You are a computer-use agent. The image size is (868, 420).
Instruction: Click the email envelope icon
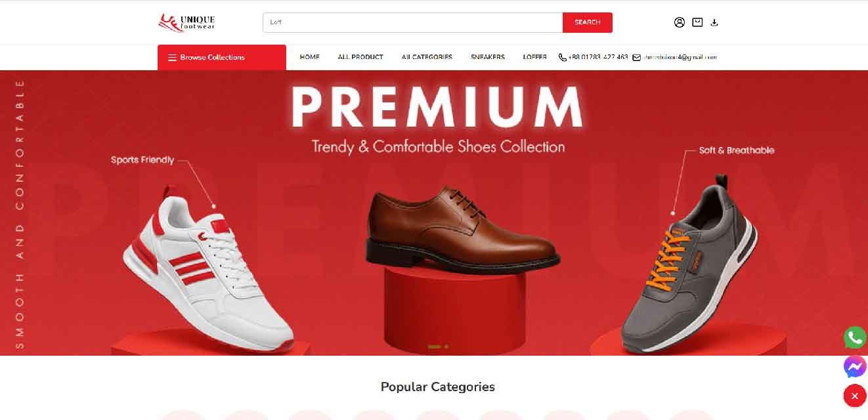coord(636,58)
